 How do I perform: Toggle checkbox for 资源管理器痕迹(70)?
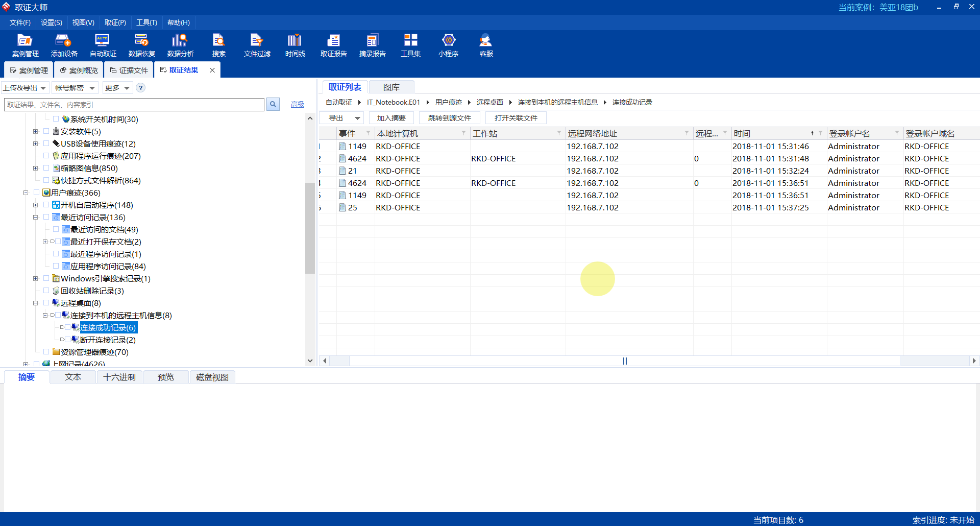46,352
